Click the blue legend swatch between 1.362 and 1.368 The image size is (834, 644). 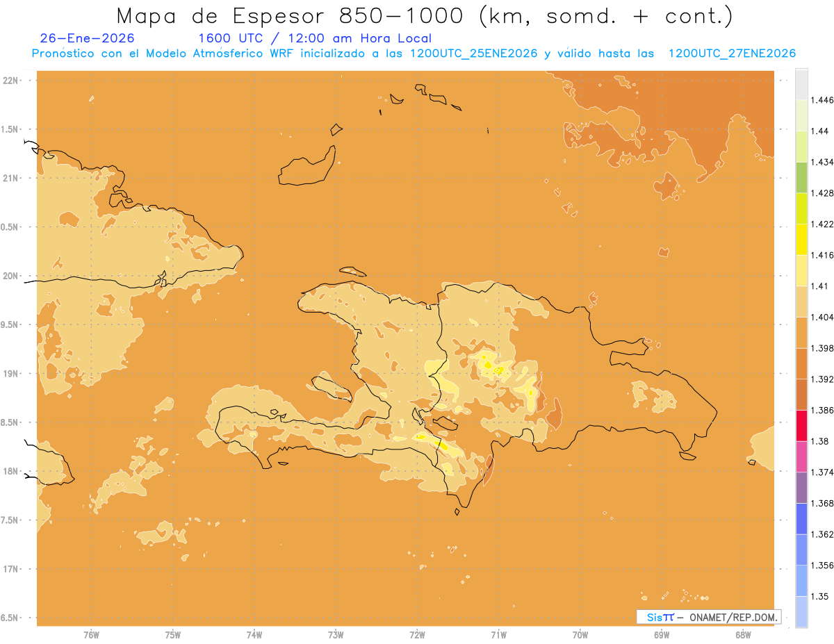801,518
